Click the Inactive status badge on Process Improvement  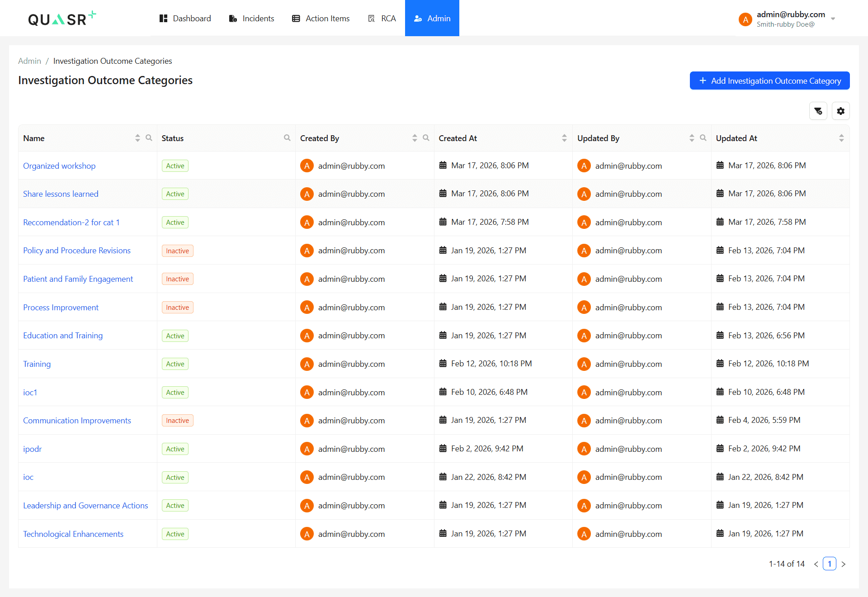177,307
